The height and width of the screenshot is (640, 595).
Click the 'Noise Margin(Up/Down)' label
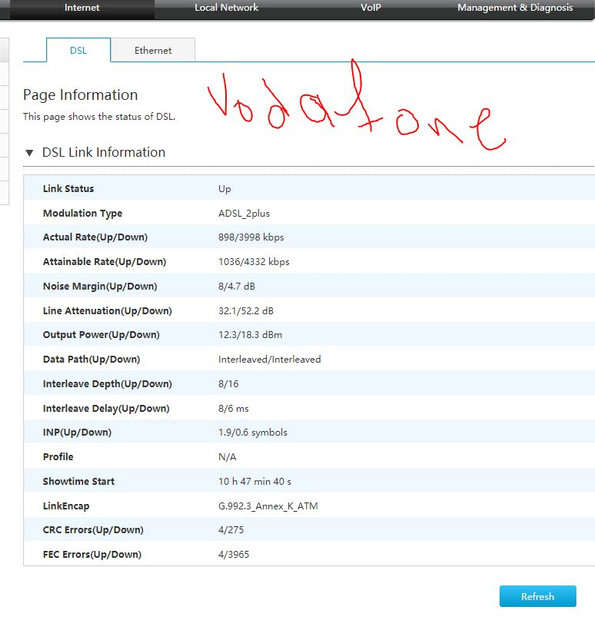coord(100,286)
